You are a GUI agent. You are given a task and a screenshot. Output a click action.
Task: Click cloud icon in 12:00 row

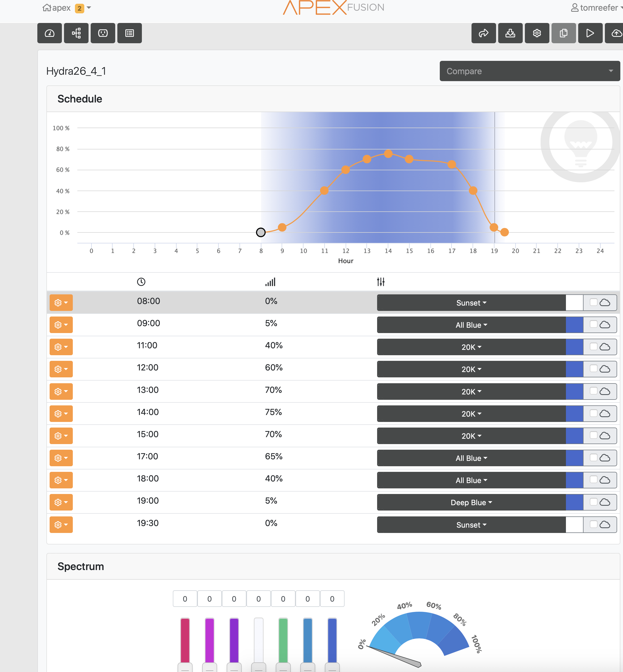[x=605, y=369]
